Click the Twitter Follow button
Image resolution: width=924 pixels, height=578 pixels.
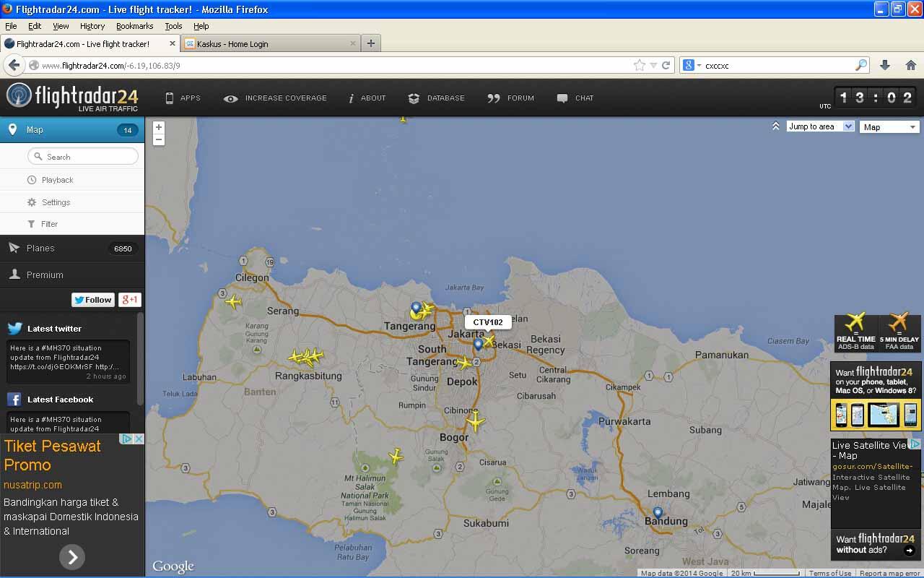[x=93, y=300]
